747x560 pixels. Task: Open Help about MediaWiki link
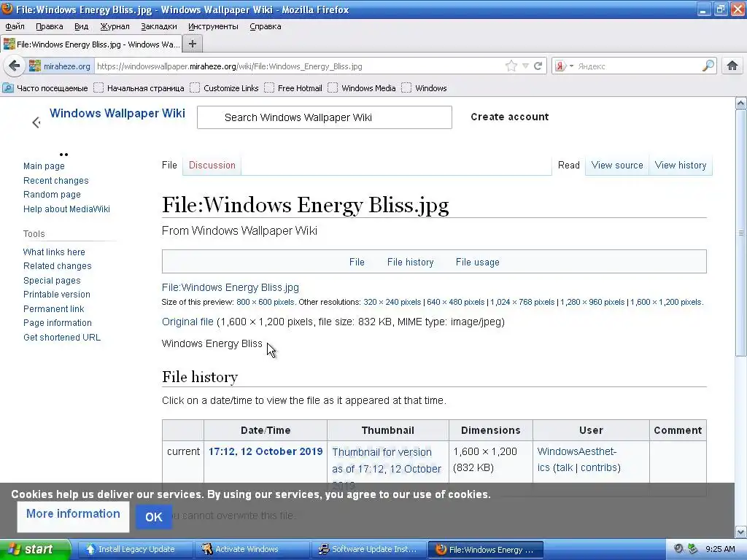pyautogui.click(x=66, y=209)
